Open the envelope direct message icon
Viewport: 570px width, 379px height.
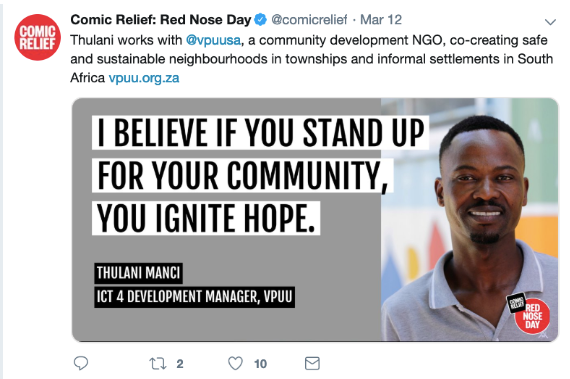(x=312, y=363)
